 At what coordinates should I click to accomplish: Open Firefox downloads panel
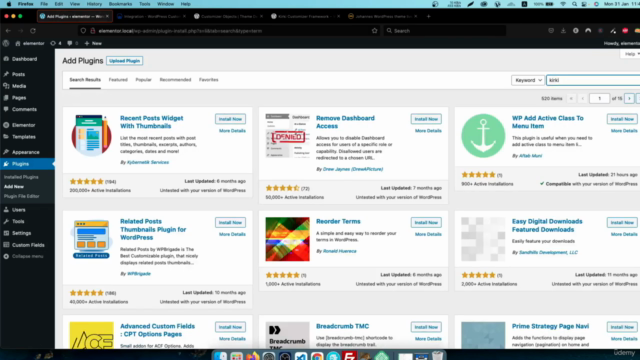(x=563, y=31)
